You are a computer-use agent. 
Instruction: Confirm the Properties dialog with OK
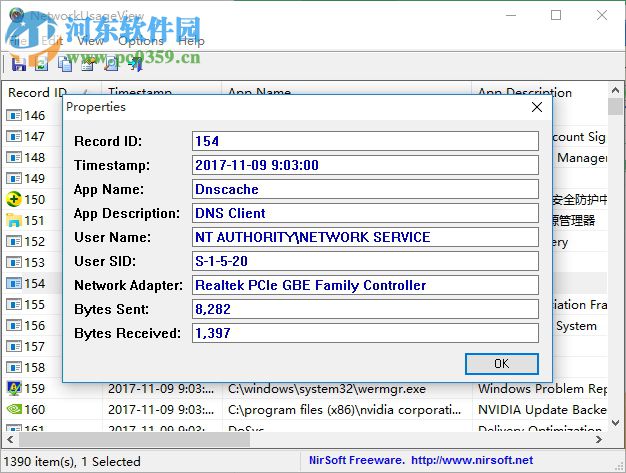click(x=502, y=364)
